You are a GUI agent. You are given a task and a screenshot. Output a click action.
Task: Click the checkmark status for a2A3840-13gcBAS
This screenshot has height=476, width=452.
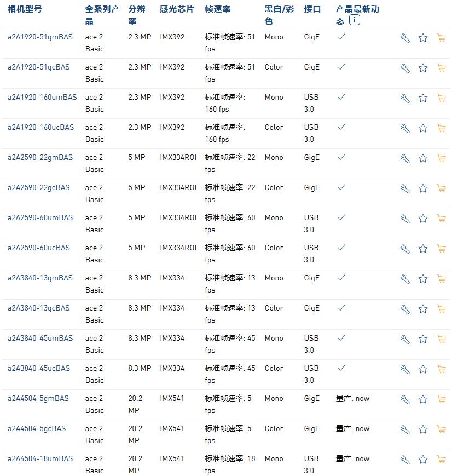click(341, 308)
